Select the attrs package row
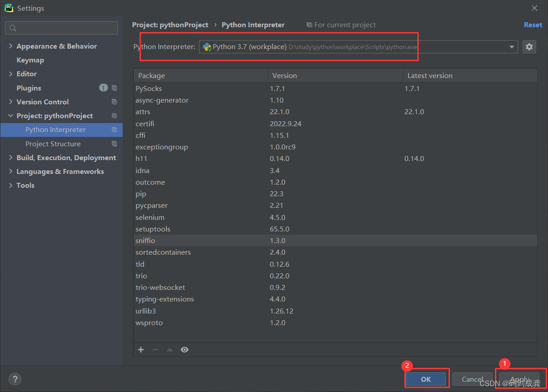The height and width of the screenshot is (392, 548). click(335, 111)
